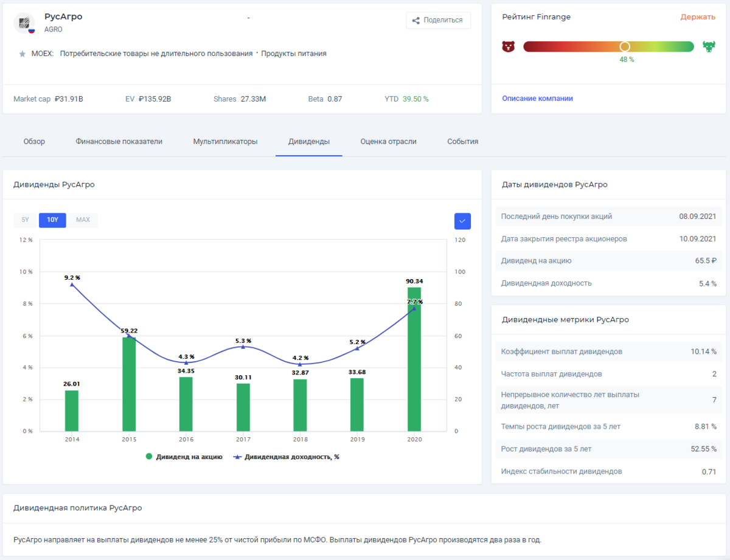Click Частота выплат дивидендов row
Screen dimensions: 730x560
tap(608, 374)
